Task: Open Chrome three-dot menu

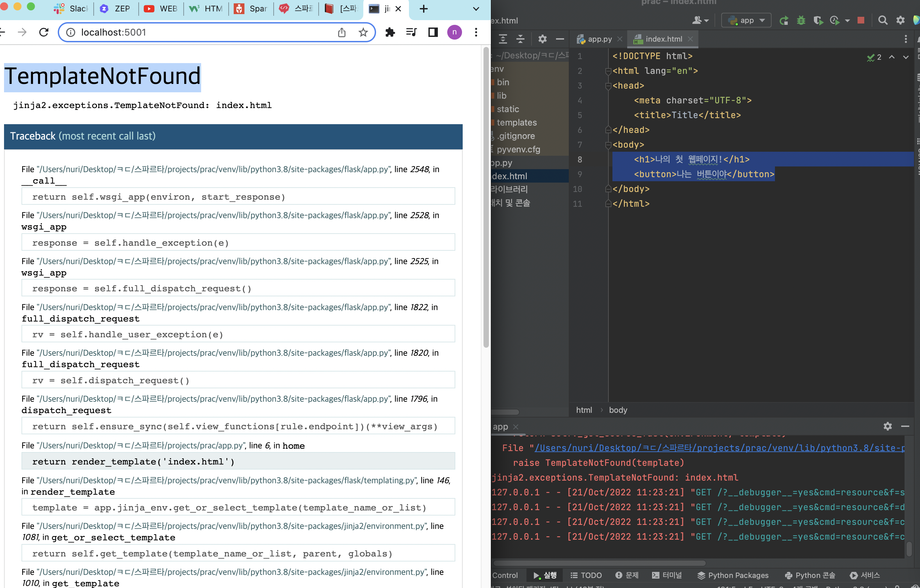Action: click(476, 33)
